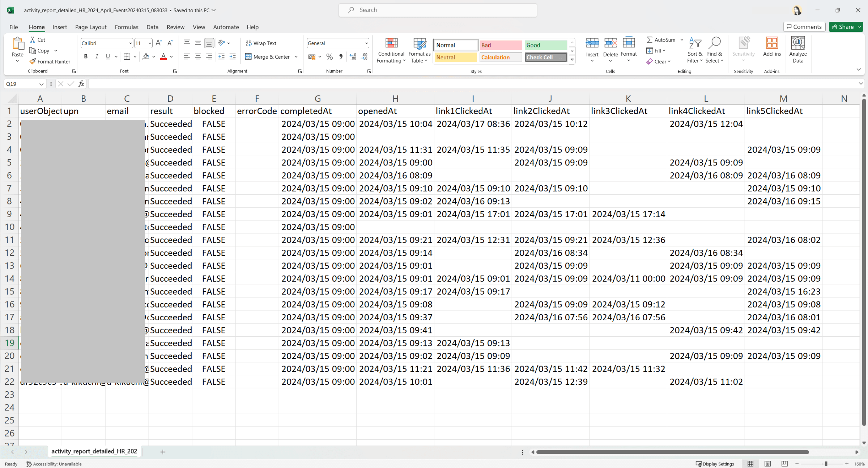The image size is (868, 468).
Task: Open the General number format dropdown
Action: point(366,43)
